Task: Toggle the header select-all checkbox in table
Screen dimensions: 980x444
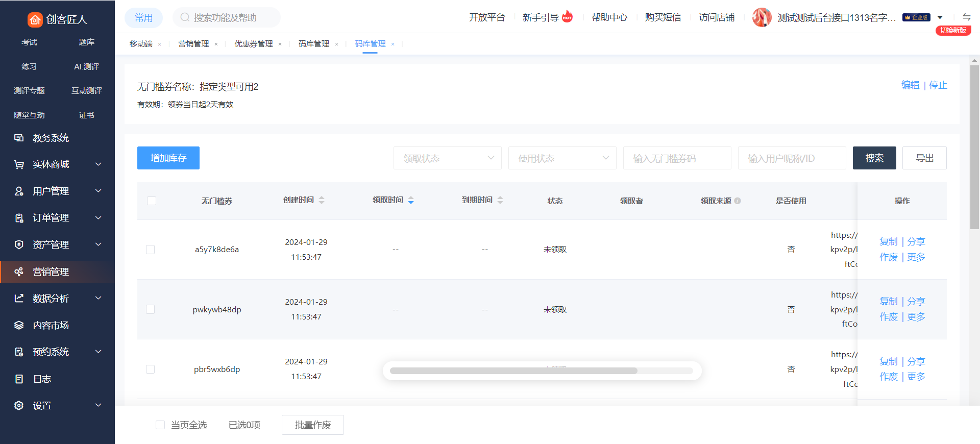Action: (x=152, y=201)
